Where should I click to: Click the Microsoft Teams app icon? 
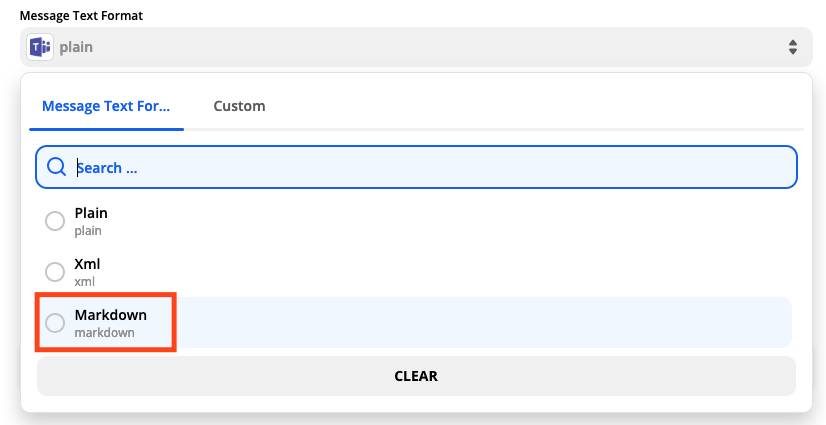[40, 47]
